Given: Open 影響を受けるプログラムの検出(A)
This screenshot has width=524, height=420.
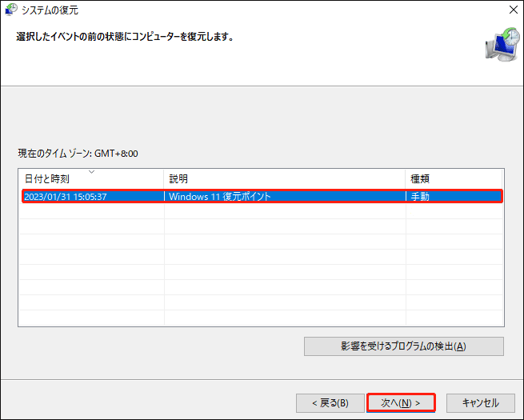Looking at the screenshot, I should tap(404, 346).
